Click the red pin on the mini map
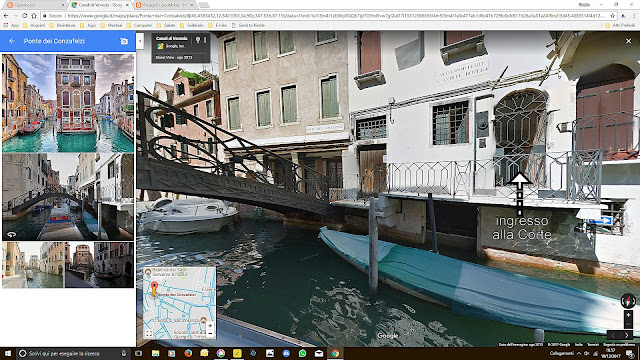 click(x=154, y=288)
